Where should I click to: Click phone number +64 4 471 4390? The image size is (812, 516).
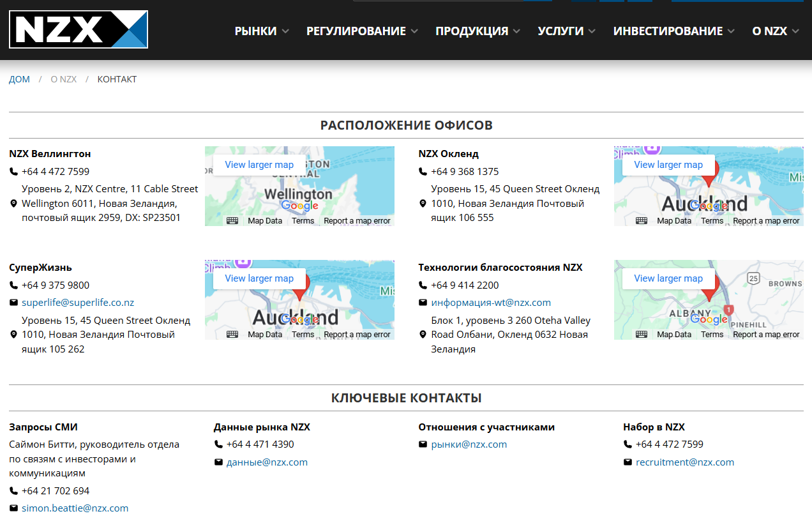[260, 444]
